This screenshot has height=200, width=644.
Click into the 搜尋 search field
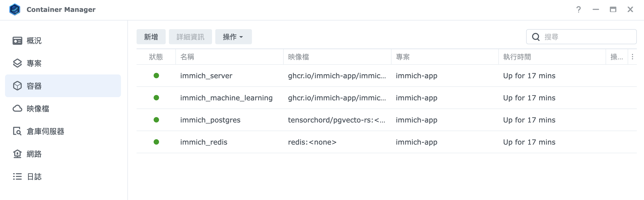(581, 37)
